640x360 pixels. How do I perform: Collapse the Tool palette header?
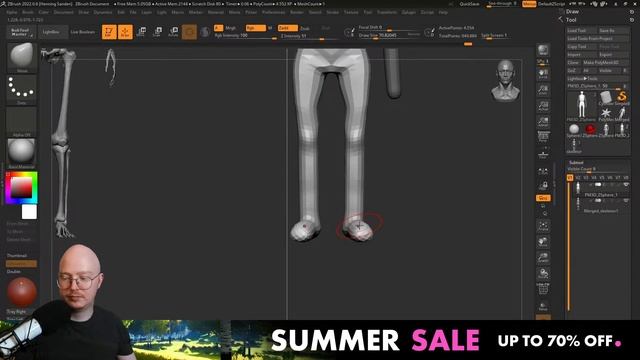571,20
